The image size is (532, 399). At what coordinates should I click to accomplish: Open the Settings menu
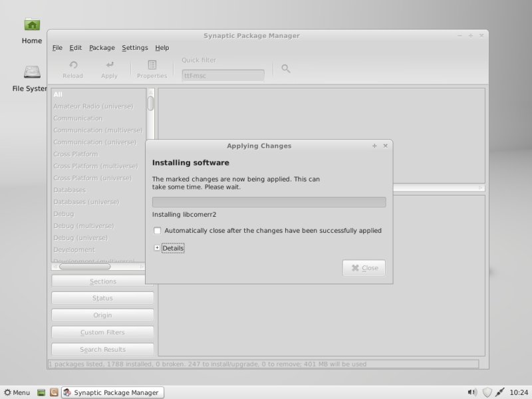[135, 48]
